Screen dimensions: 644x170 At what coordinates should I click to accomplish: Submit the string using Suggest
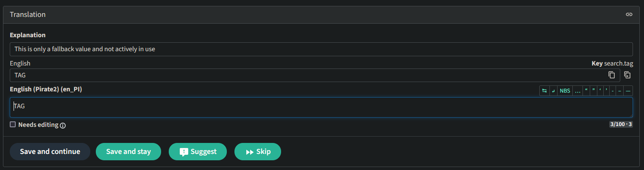198,151
